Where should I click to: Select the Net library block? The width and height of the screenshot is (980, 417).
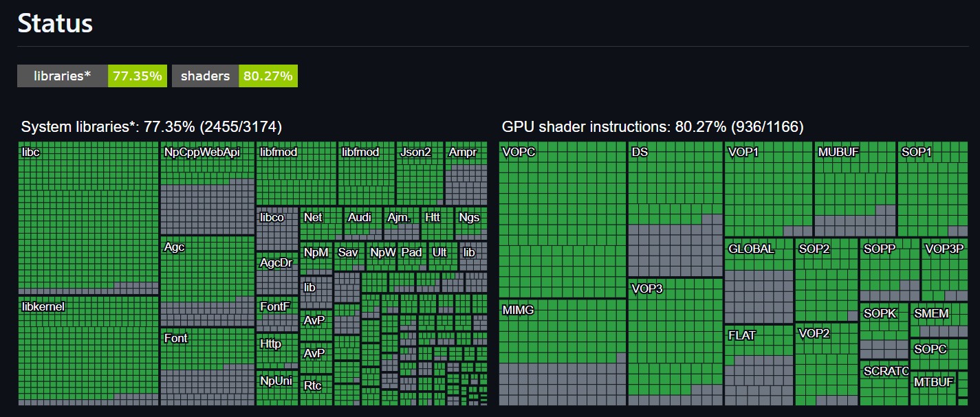coord(320,223)
